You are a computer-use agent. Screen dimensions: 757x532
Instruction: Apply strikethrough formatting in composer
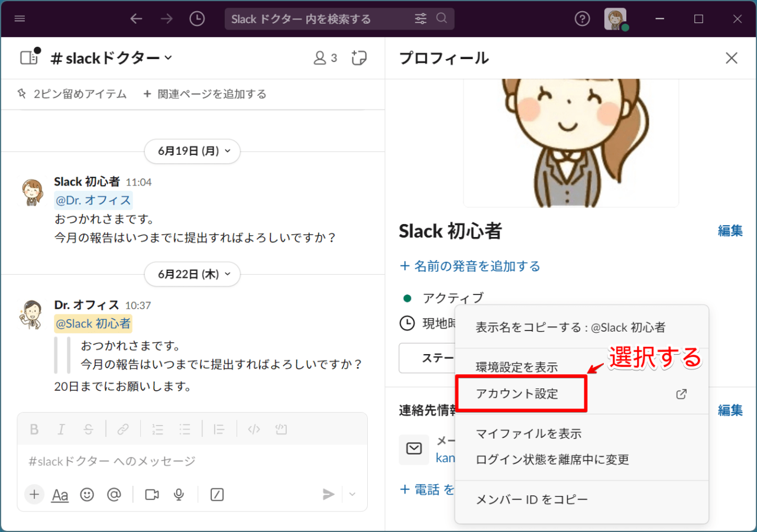click(x=88, y=429)
